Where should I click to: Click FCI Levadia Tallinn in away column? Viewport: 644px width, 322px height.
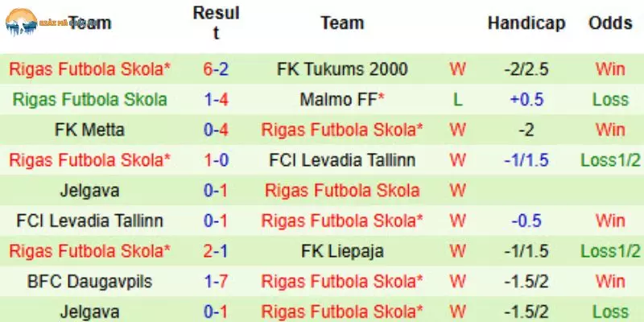click(x=342, y=159)
